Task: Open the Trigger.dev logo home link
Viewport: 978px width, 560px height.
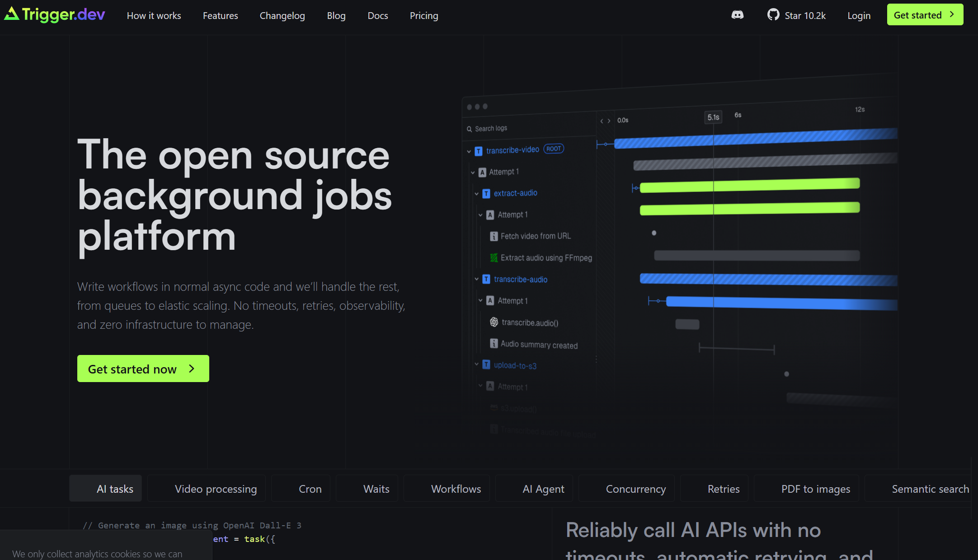Action: pos(55,15)
